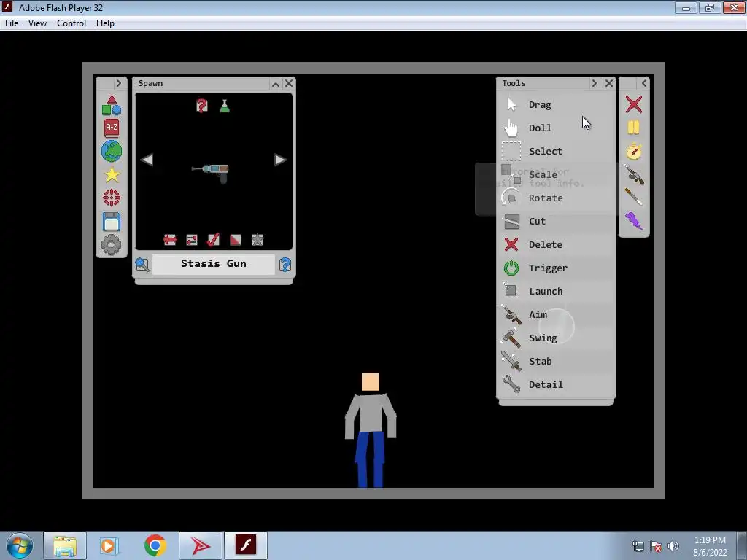Choose the Select marquee tool

[556, 152]
